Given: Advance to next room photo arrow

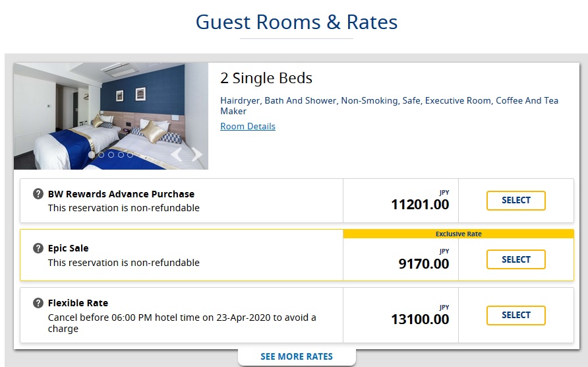Looking at the screenshot, I should pos(196,154).
